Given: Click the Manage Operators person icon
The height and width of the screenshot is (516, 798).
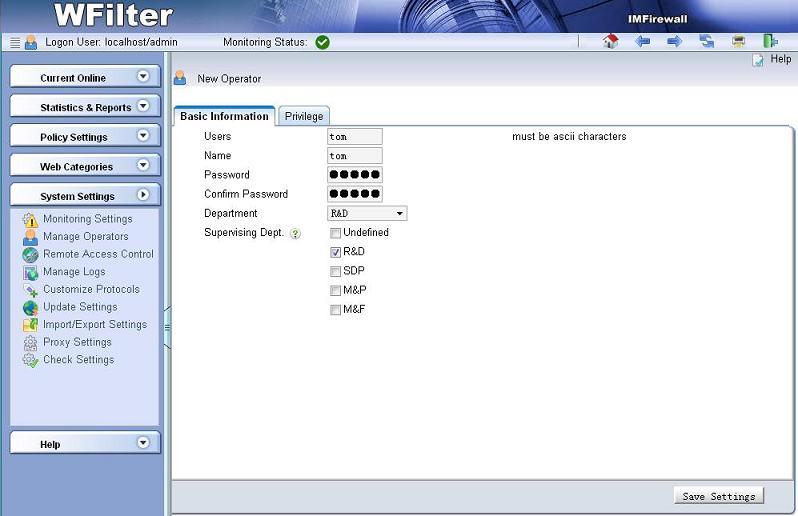Looking at the screenshot, I should click(x=30, y=237).
